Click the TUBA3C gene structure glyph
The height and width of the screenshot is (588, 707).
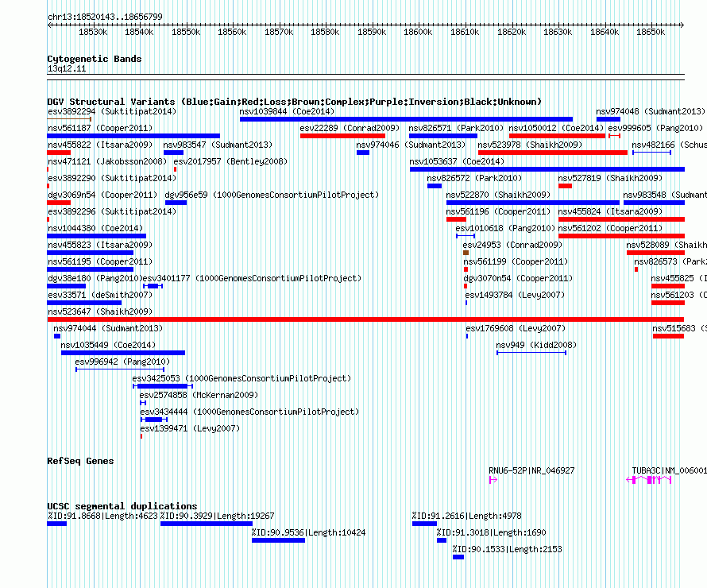649,480
